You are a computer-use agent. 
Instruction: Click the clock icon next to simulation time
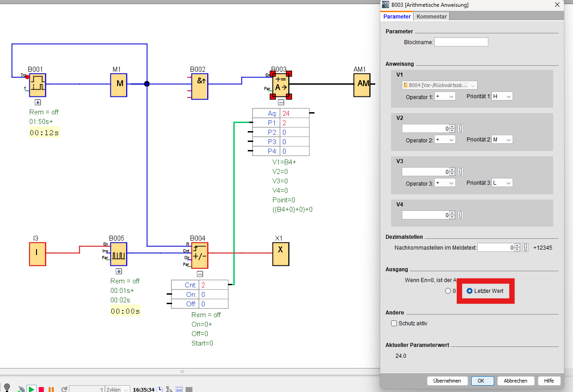click(159, 389)
